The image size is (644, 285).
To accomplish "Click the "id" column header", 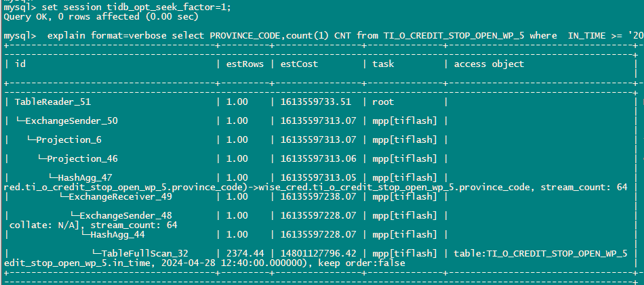I will (20, 64).
